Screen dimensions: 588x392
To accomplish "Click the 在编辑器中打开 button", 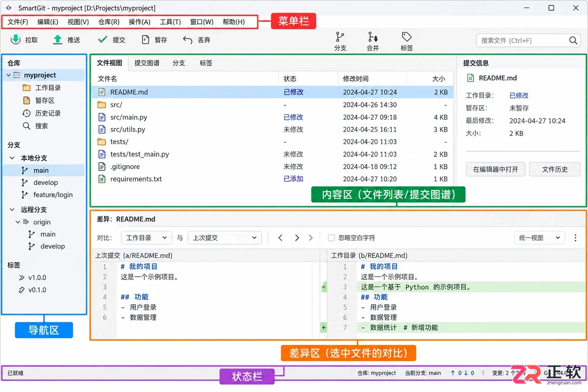I will pyautogui.click(x=495, y=169).
